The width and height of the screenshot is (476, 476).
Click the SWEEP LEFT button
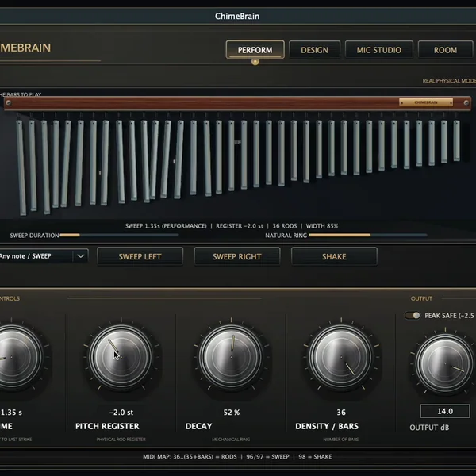click(x=140, y=256)
